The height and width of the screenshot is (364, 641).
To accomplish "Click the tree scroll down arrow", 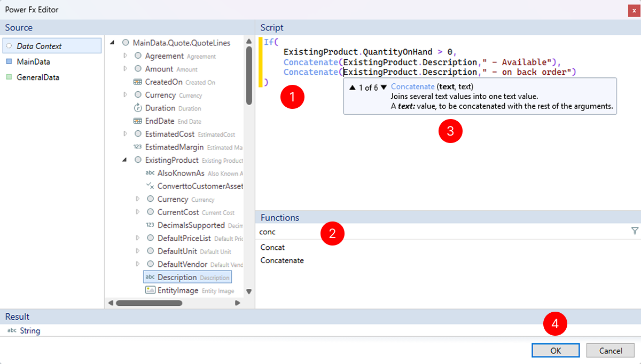I will click(x=249, y=291).
